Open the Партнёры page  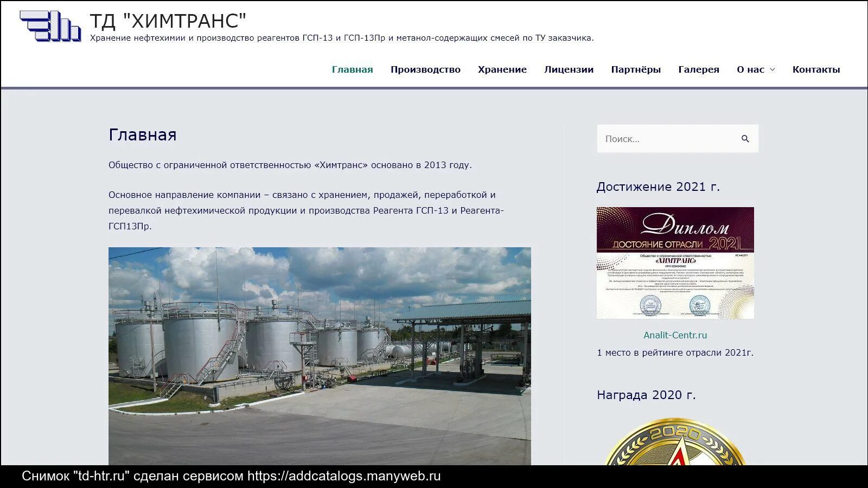click(x=636, y=69)
